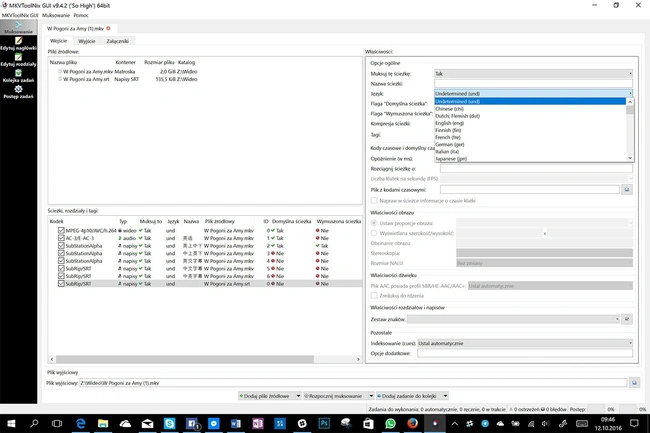Viewport: 650px width, 433px height.
Task: Uncheck the MPEG-4p10/AVC/h.264 video track
Action: click(61, 230)
